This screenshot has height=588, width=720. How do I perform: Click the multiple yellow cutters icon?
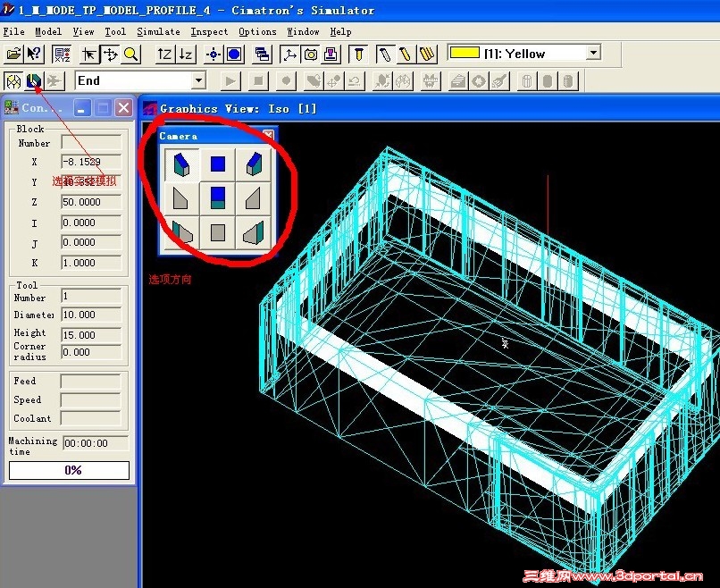click(427, 55)
